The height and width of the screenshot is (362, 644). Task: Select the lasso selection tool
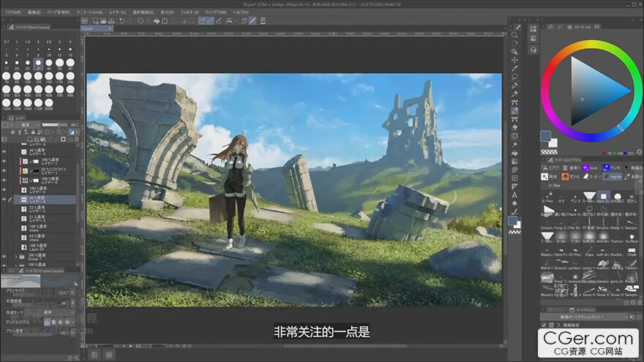pyautogui.click(x=515, y=76)
